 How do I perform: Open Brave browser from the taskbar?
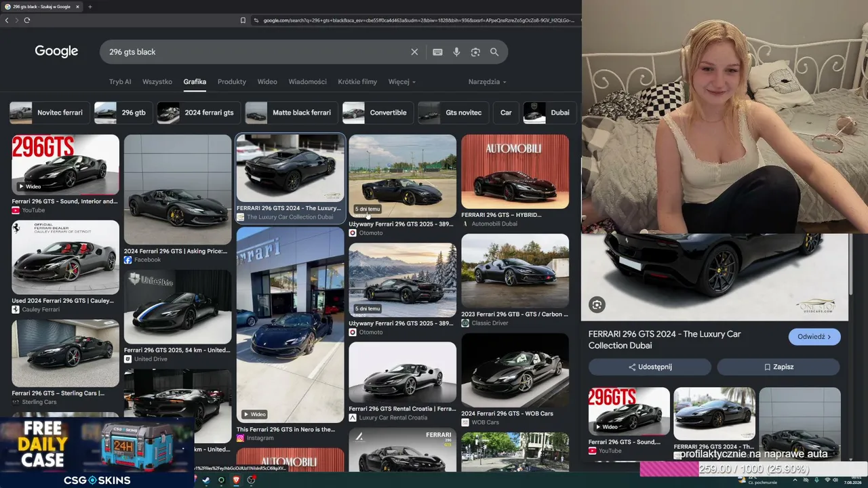[236, 480]
